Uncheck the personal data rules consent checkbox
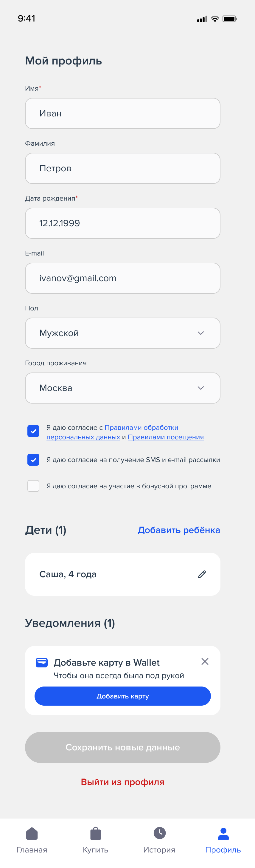255x868 pixels. coord(33,431)
